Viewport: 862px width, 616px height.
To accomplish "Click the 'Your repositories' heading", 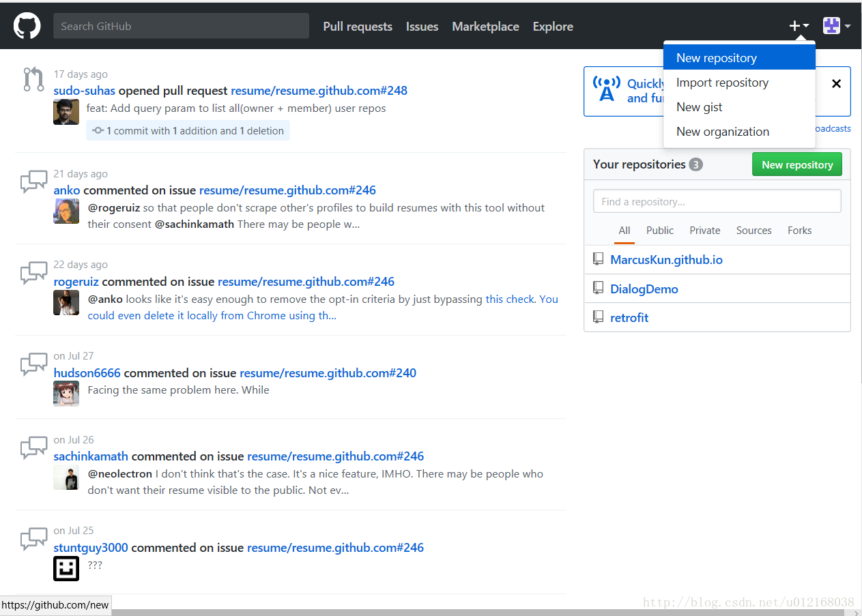I will (639, 164).
